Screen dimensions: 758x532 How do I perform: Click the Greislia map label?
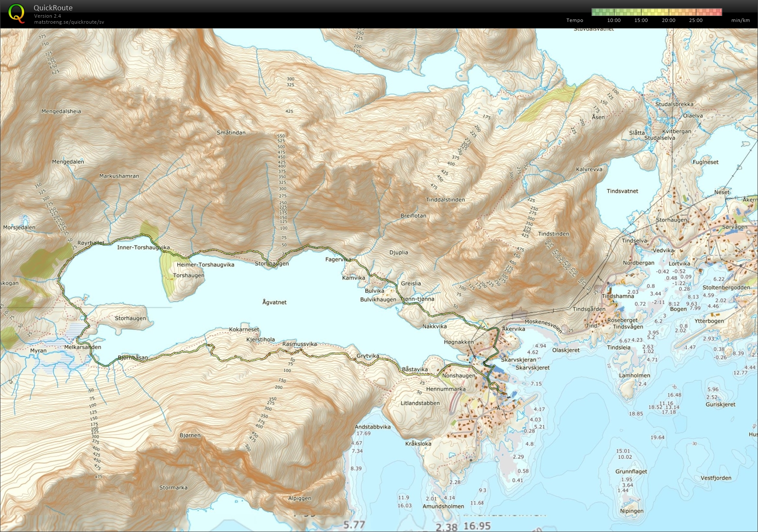point(411,284)
